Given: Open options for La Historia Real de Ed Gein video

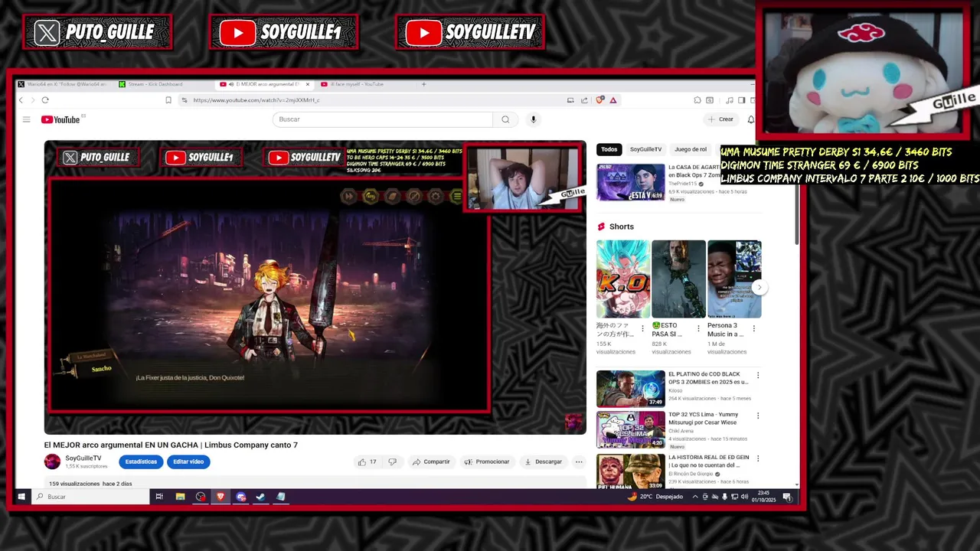Looking at the screenshot, I should coord(758,458).
